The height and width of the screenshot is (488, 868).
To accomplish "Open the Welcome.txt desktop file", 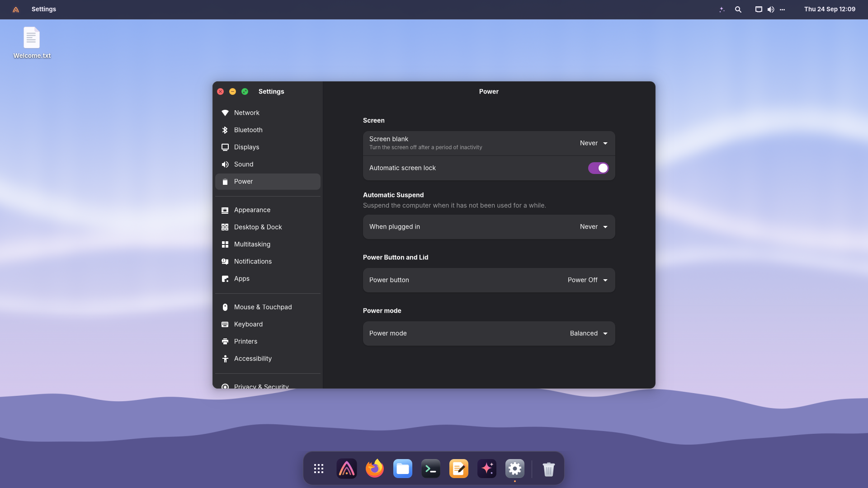I will [32, 43].
